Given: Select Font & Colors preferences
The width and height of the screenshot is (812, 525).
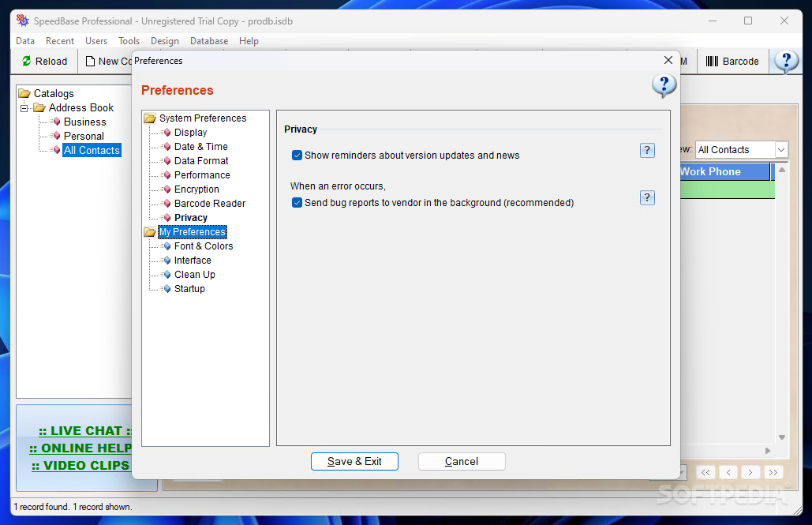Looking at the screenshot, I should (x=204, y=246).
